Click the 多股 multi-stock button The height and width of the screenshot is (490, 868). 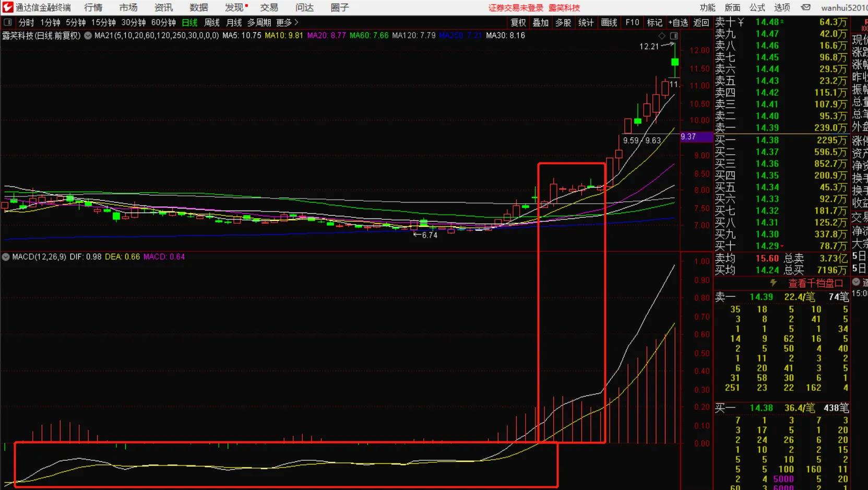pyautogui.click(x=563, y=22)
